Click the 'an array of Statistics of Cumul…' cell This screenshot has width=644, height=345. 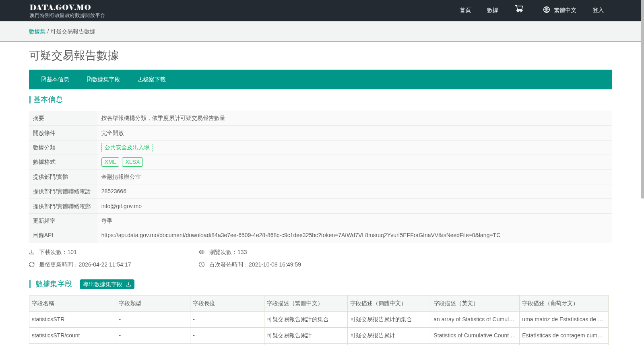pyautogui.click(x=475, y=319)
